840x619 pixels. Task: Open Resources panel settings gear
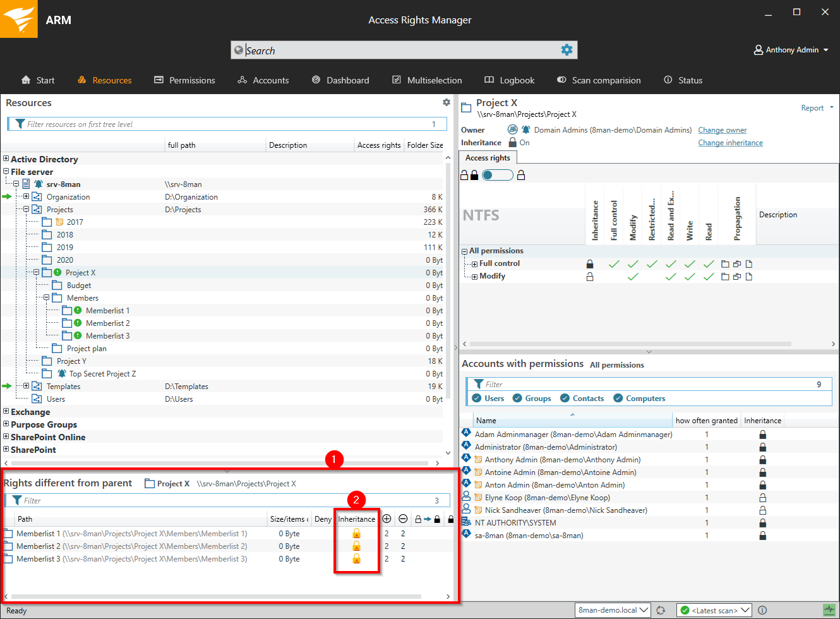447,102
